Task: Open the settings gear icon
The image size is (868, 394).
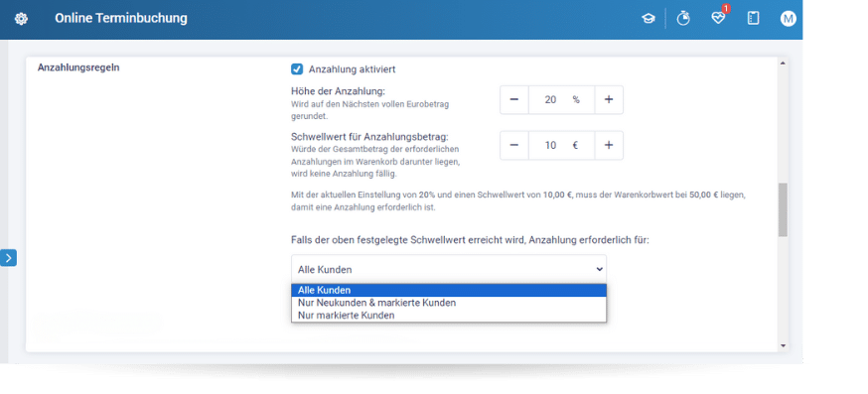Action: point(21,19)
